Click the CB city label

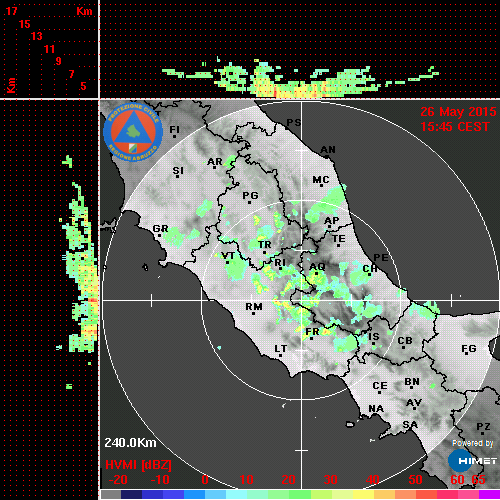click(x=405, y=341)
